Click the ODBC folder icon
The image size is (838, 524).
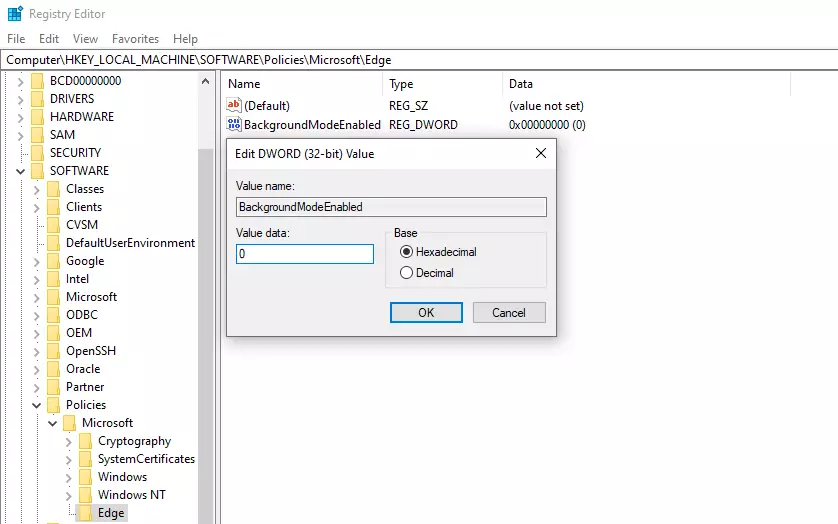tap(53, 315)
